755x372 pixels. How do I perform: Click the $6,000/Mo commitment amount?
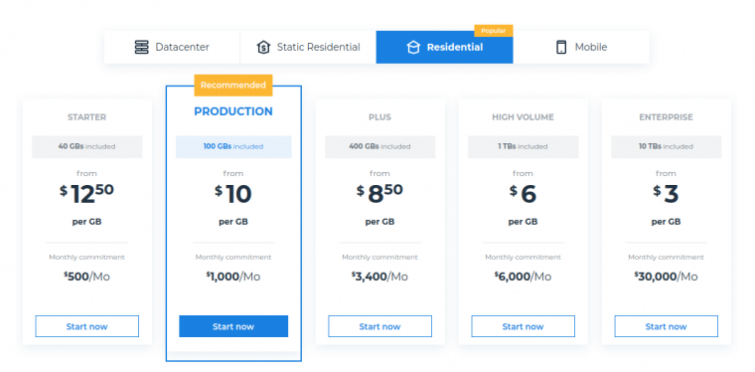coord(523,277)
